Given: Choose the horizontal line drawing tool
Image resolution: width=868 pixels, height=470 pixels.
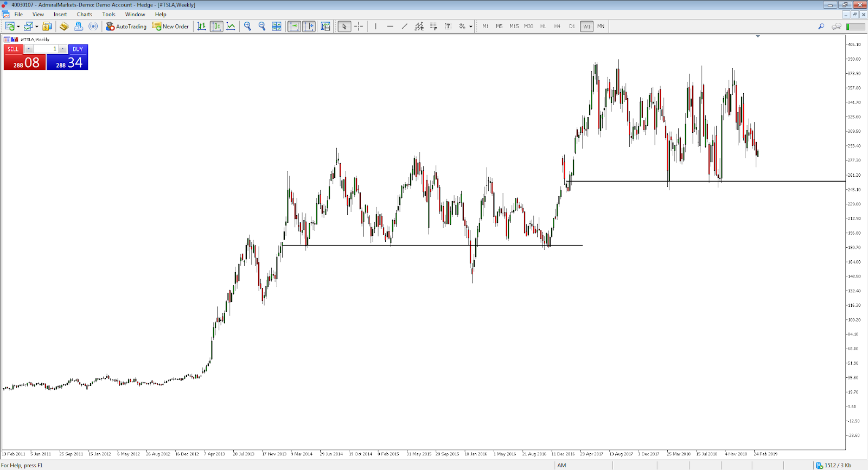Looking at the screenshot, I should pyautogui.click(x=390, y=26).
